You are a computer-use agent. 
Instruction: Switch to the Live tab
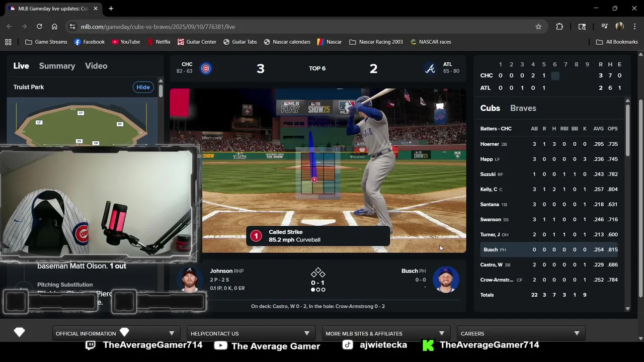[21, 66]
